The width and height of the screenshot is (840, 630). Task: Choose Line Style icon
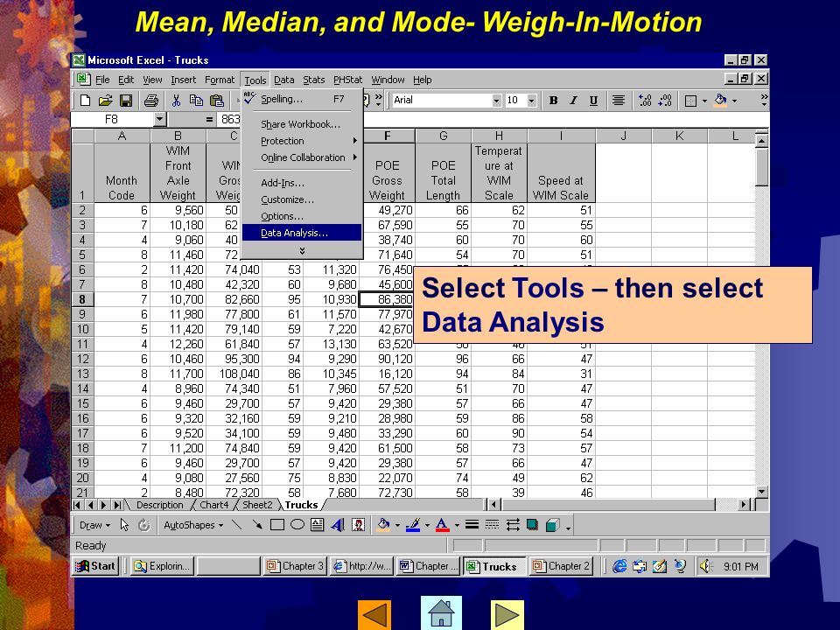(x=472, y=525)
